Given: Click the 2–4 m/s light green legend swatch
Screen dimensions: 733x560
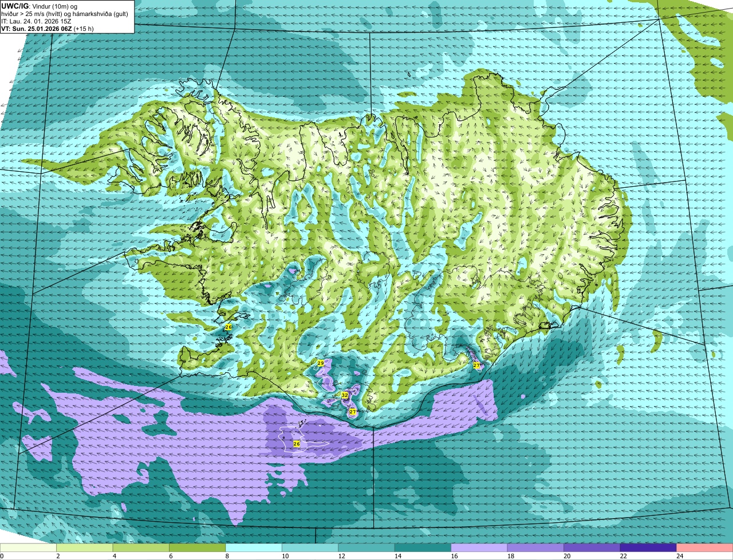Looking at the screenshot, I should [85, 547].
